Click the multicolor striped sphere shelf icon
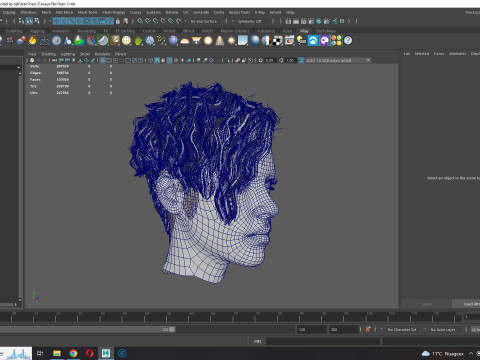Image resolution: width=480 pixels, height=360 pixels. click(x=266, y=41)
